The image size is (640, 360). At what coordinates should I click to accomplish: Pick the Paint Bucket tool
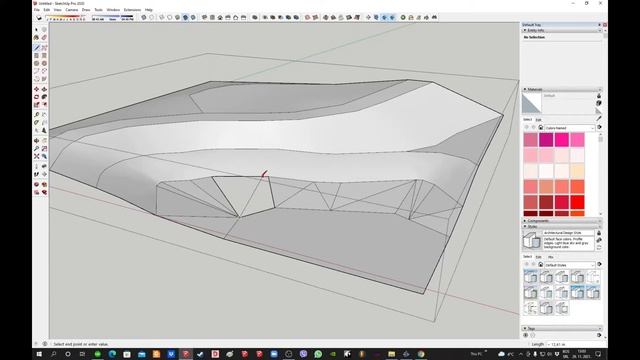point(36,38)
